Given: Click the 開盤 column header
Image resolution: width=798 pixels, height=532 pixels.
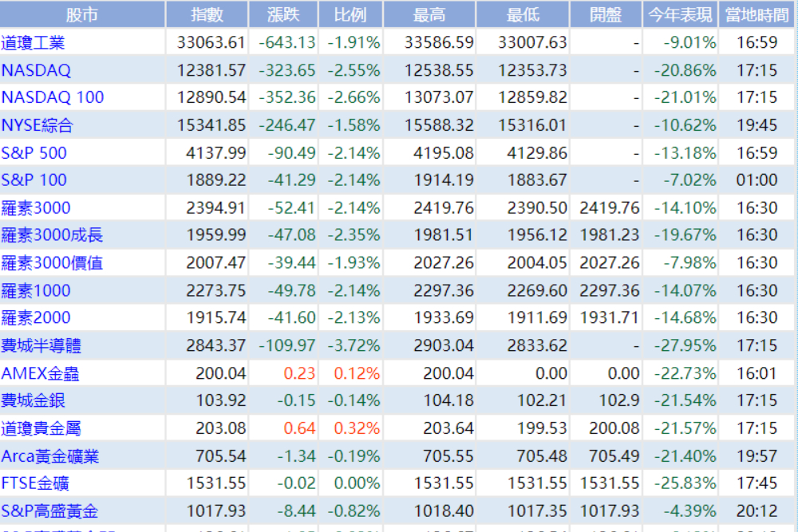Looking at the screenshot, I should [606, 14].
